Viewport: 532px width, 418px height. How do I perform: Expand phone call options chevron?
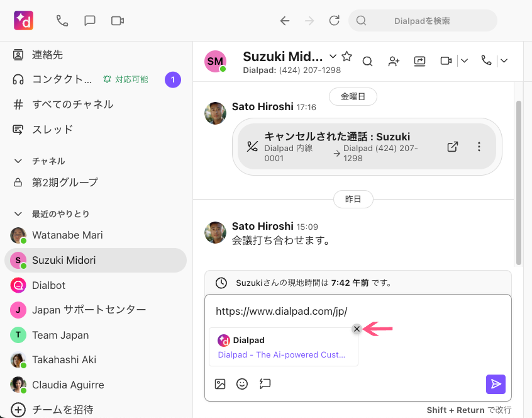(504, 61)
